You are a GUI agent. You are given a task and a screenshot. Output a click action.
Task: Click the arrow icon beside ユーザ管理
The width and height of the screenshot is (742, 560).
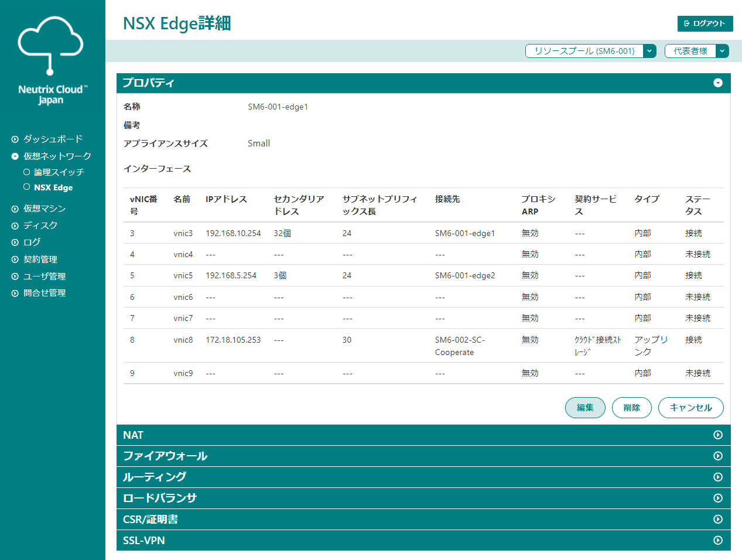[15, 276]
